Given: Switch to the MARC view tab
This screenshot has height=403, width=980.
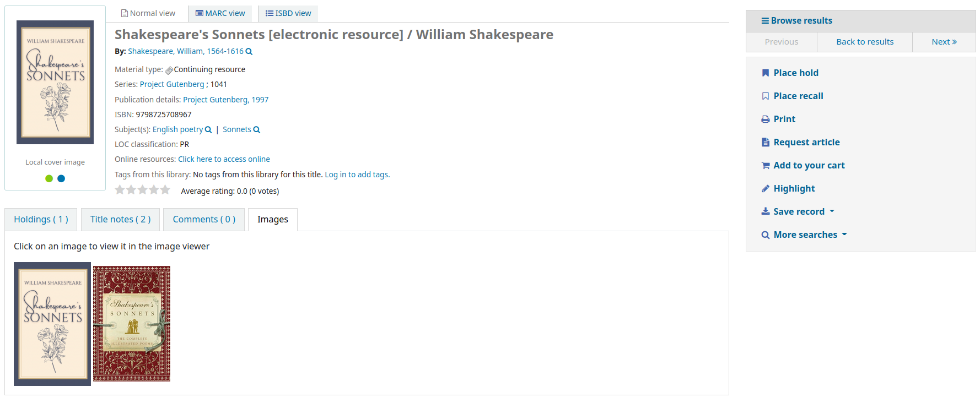Looking at the screenshot, I should click(x=220, y=13).
